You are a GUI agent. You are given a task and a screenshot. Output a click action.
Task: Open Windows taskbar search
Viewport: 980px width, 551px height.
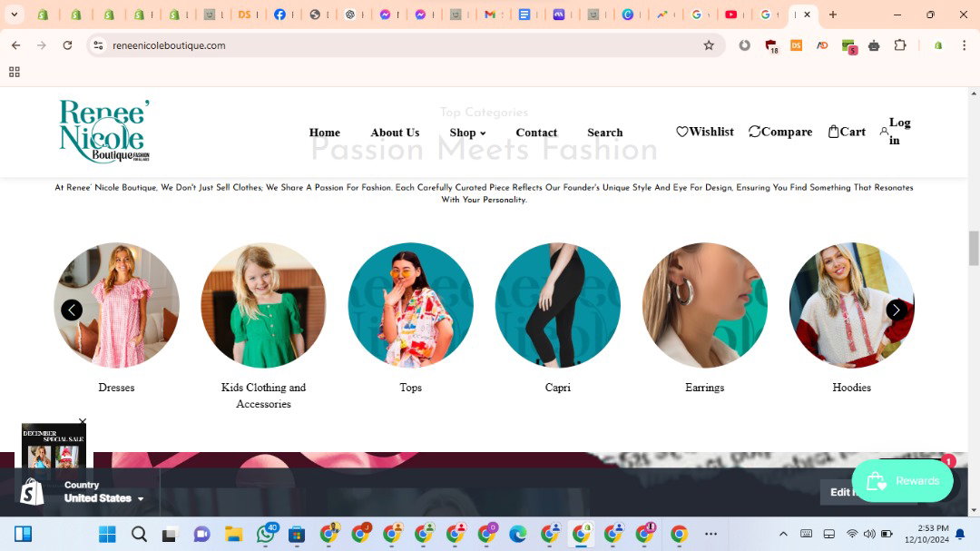(139, 534)
